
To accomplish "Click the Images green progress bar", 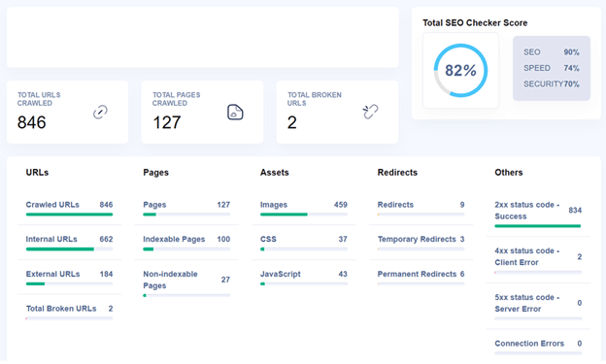I will pyautogui.click(x=284, y=215).
